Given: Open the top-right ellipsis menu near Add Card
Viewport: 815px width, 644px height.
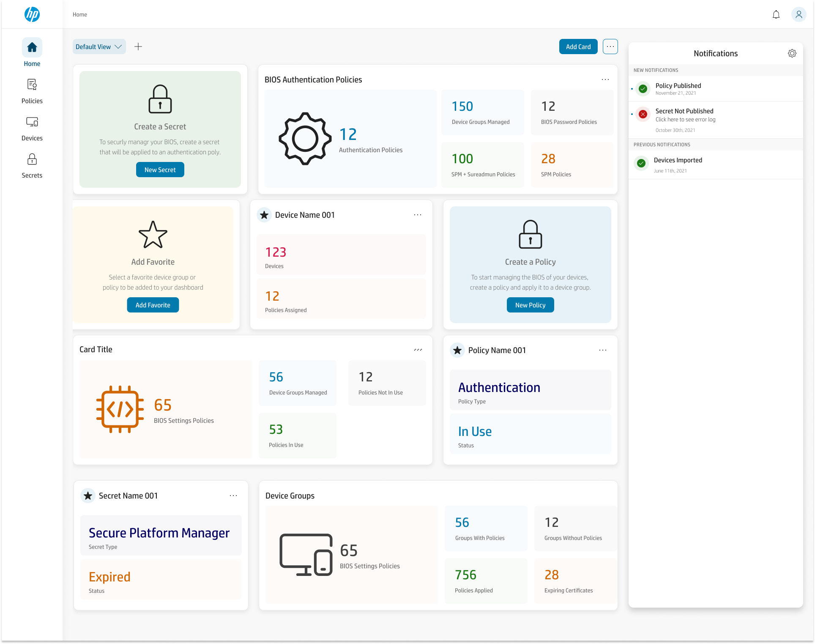Looking at the screenshot, I should (610, 47).
